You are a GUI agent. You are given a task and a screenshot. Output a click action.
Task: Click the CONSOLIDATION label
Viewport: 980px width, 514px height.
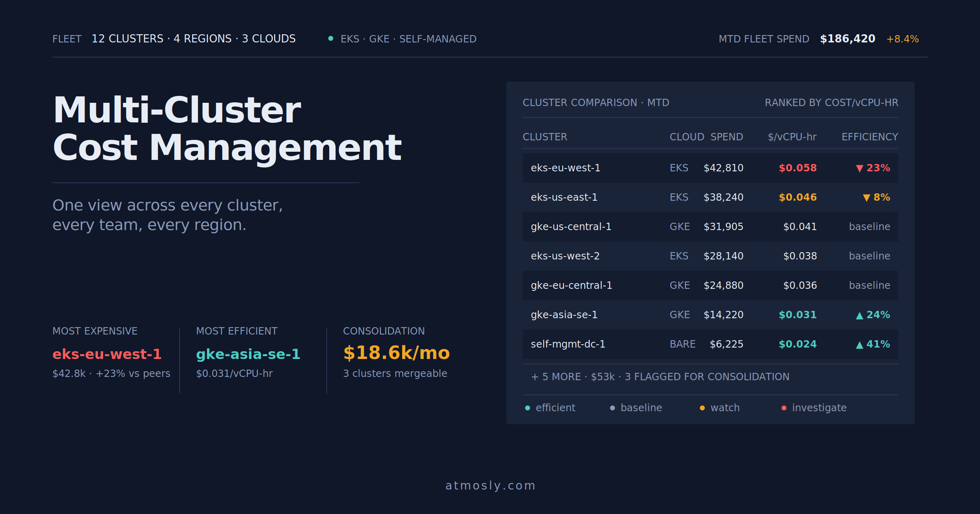click(x=384, y=331)
